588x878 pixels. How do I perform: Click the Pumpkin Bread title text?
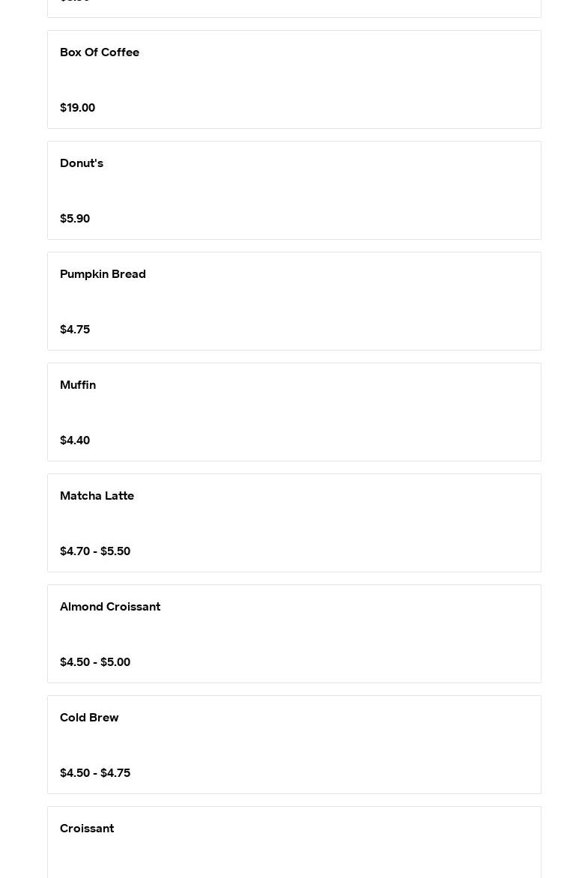[x=103, y=274]
